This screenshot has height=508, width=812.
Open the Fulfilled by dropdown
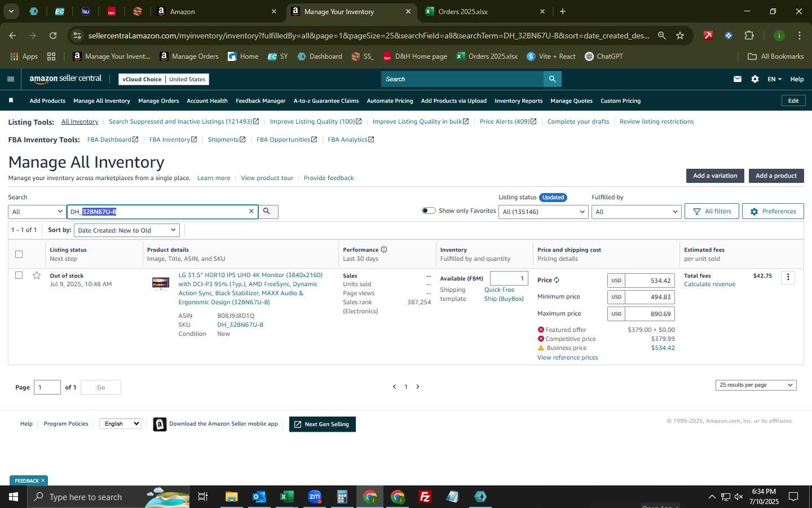tap(636, 212)
